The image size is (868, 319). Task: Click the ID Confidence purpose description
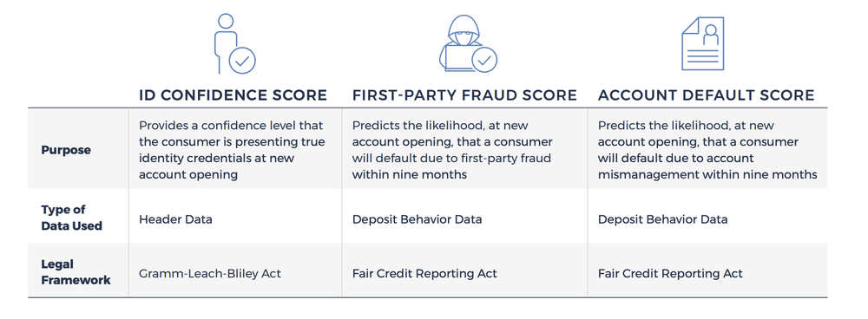coord(232,150)
